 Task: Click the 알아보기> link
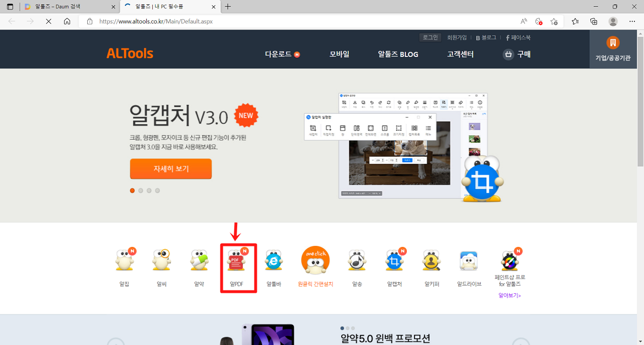point(510,295)
